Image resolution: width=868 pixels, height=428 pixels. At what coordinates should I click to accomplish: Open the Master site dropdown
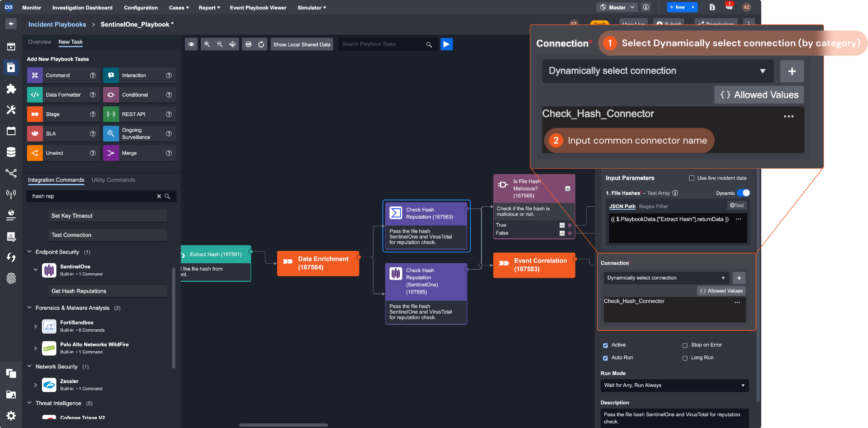617,7
